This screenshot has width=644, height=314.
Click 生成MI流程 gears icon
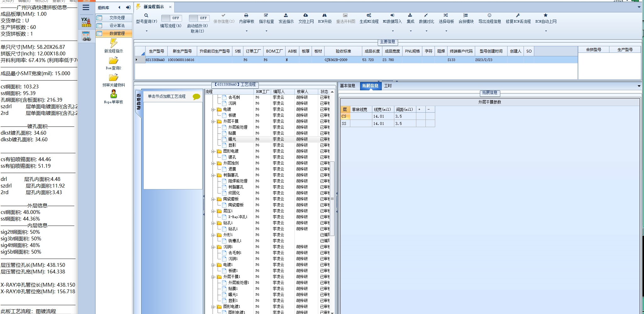(369, 15)
